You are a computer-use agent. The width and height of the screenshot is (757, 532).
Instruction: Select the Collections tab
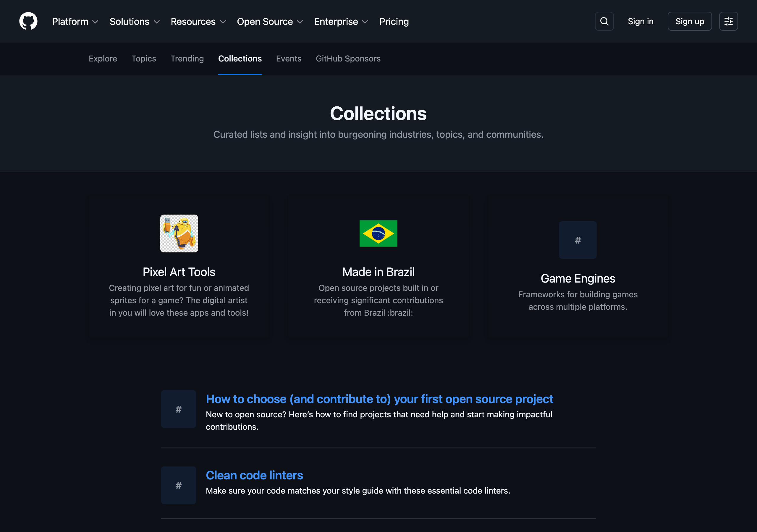(240, 59)
